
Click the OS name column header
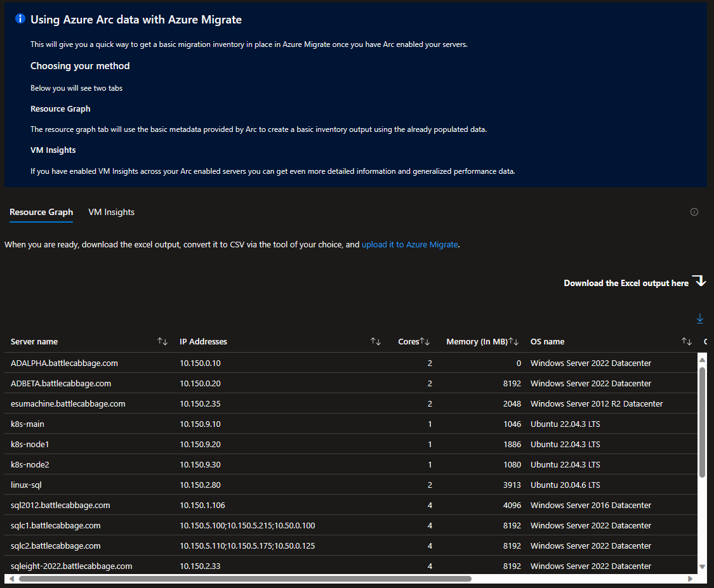[547, 341]
